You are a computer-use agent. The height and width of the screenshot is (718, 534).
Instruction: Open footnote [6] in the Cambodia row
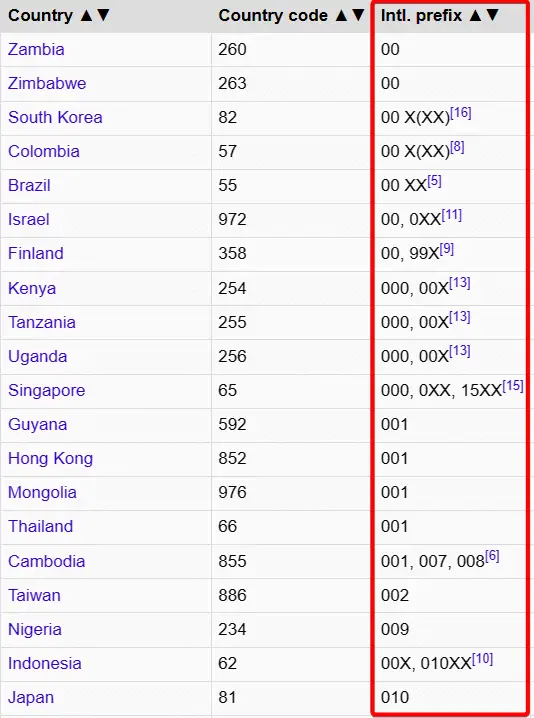click(492, 556)
